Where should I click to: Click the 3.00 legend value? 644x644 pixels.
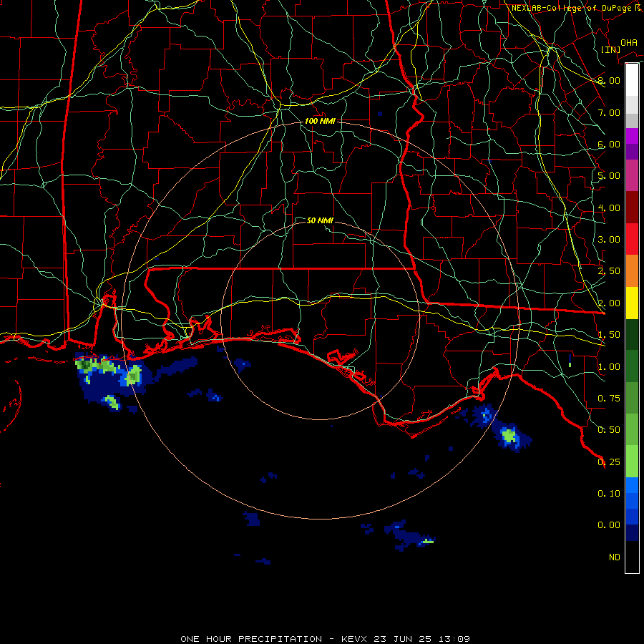pos(609,240)
